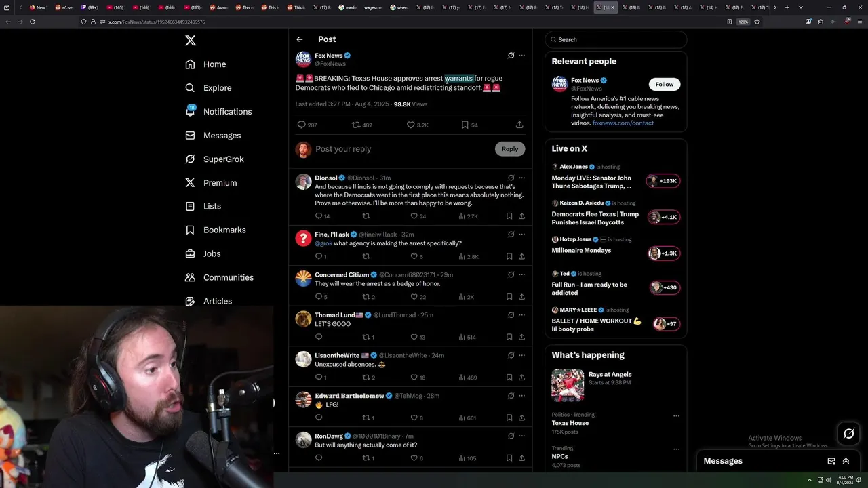Open new message icon in Messages drawer

pos(831,461)
